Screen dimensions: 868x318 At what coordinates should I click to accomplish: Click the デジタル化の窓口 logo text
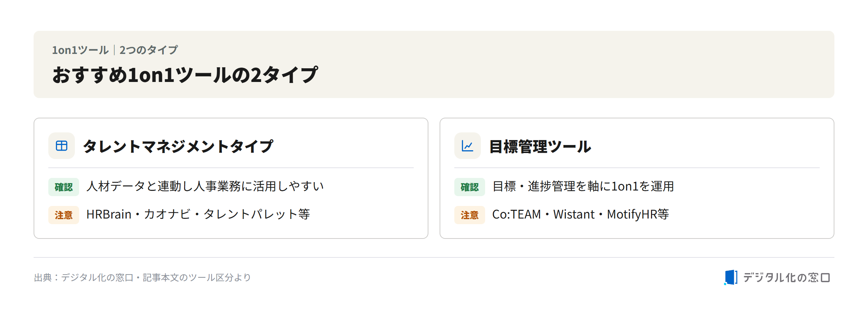pos(787,278)
